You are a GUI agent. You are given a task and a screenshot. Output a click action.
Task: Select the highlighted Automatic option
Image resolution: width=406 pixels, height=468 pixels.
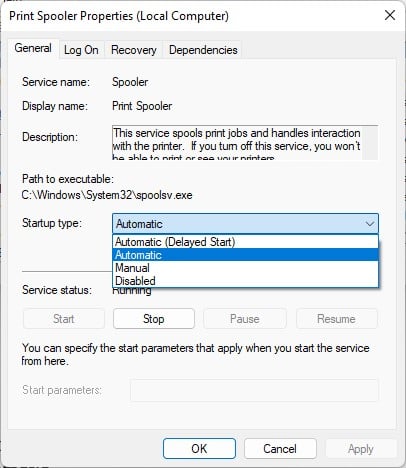245,255
